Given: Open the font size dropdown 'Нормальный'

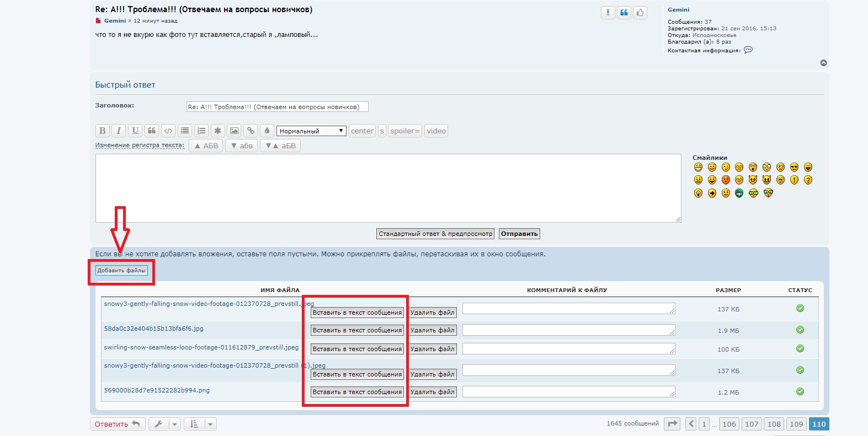Looking at the screenshot, I should pos(311,131).
